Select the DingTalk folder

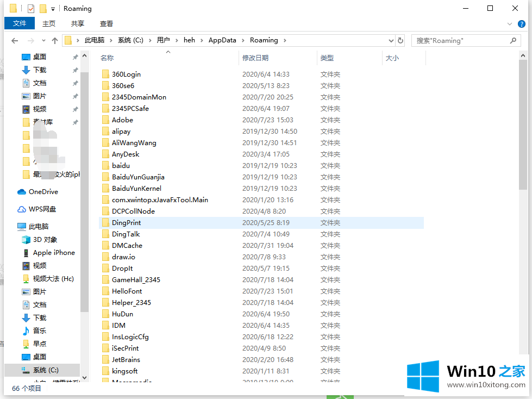click(x=126, y=234)
